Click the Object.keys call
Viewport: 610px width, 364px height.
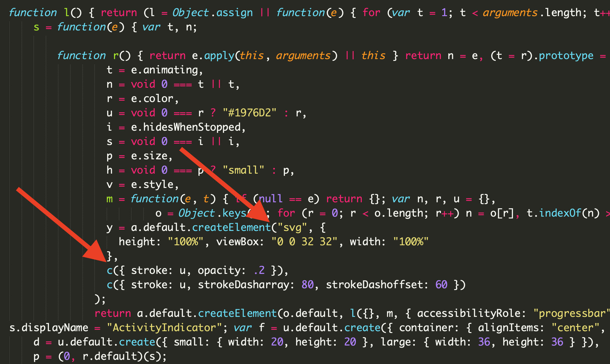[x=212, y=213]
